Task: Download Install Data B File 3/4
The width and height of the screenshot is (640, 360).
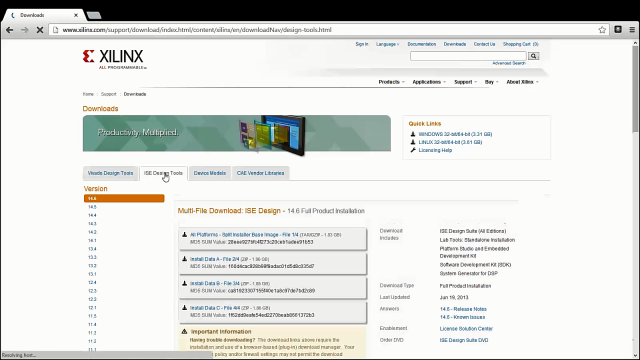Action: coord(215,284)
